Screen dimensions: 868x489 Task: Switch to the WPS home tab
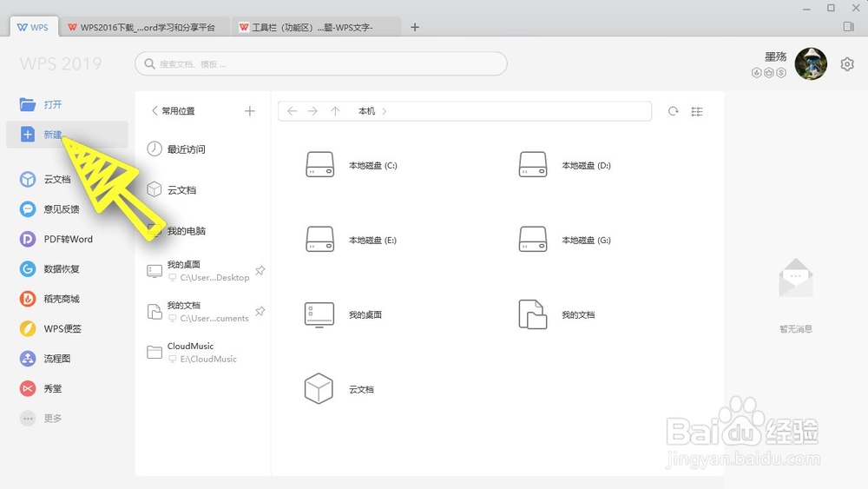[x=33, y=27]
